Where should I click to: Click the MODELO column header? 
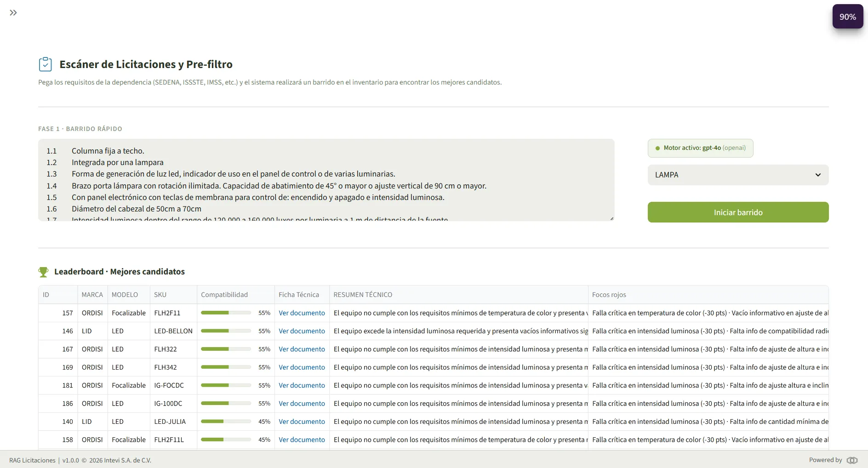coord(129,295)
